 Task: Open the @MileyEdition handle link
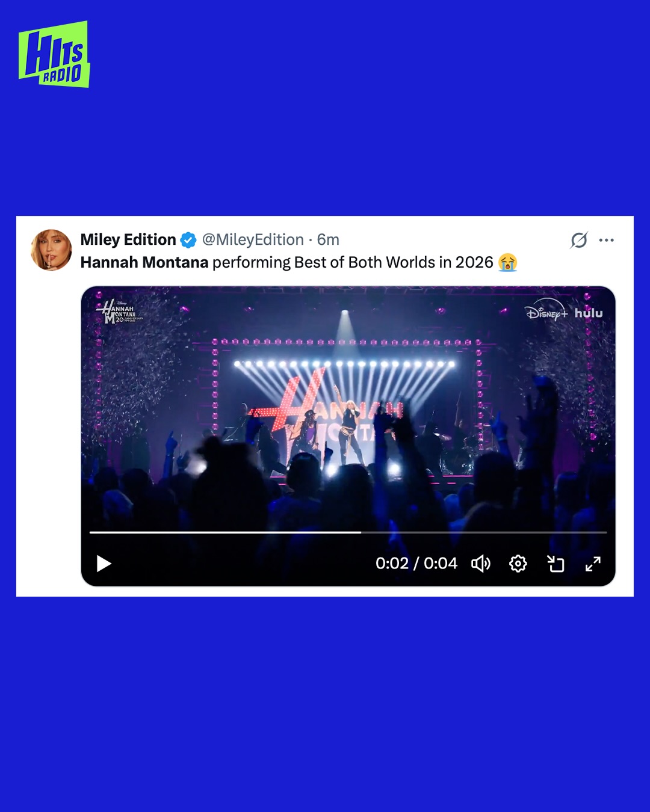pyautogui.click(x=253, y=239)
